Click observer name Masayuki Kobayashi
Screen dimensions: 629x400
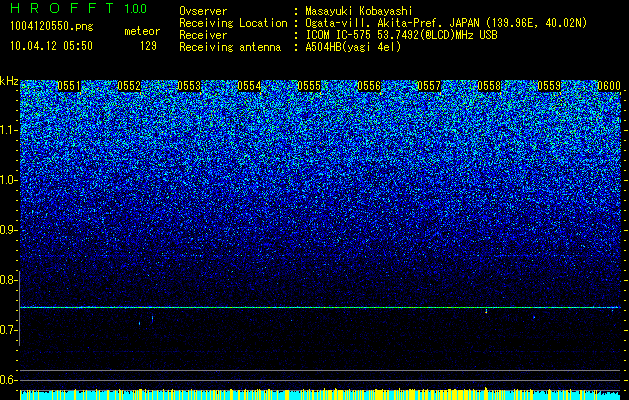(x=359, y=11)
